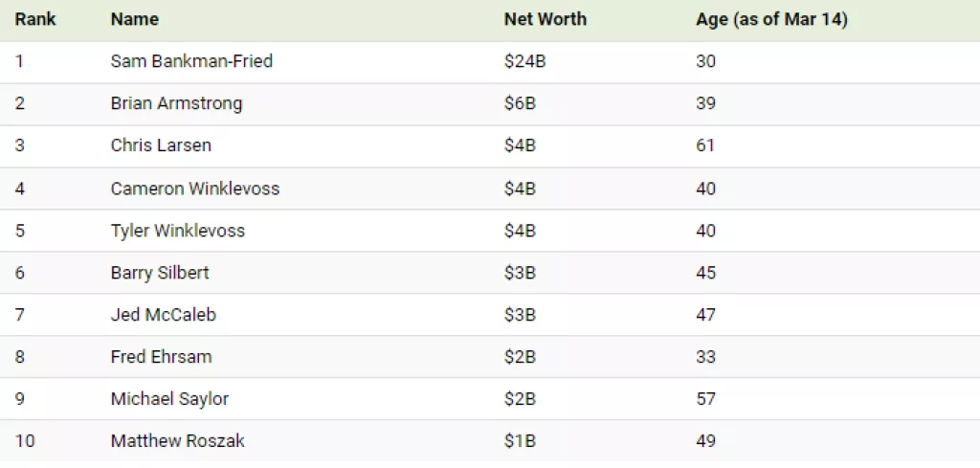This screenshot has width=980, height=468.
Task: Click Cameron Winklevoss in the table
Action: point(195,189)
